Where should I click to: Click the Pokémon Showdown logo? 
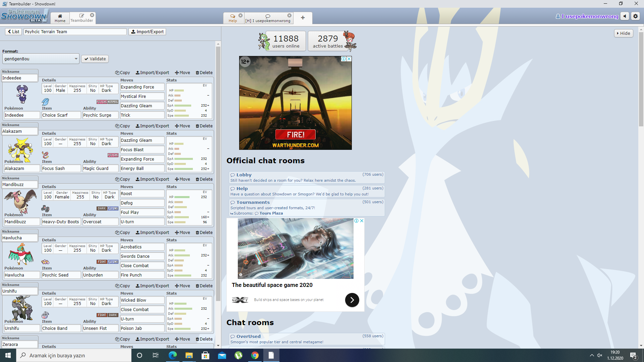pos(24,16)
